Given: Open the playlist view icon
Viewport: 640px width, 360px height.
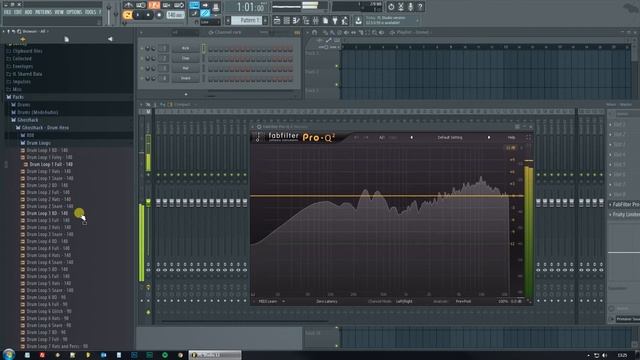Looking at the screenshot, I should [277, 20].
